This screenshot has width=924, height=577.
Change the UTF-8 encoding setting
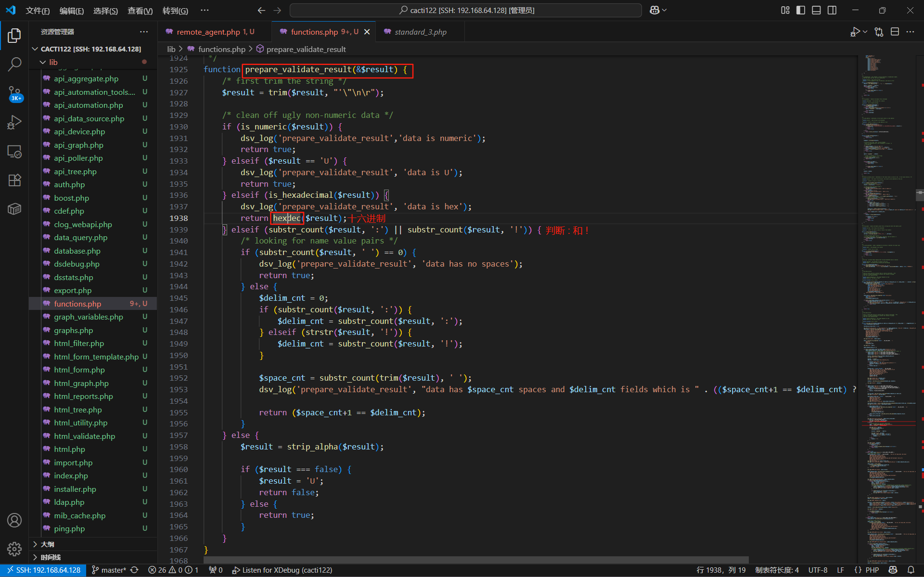[818, 570]
